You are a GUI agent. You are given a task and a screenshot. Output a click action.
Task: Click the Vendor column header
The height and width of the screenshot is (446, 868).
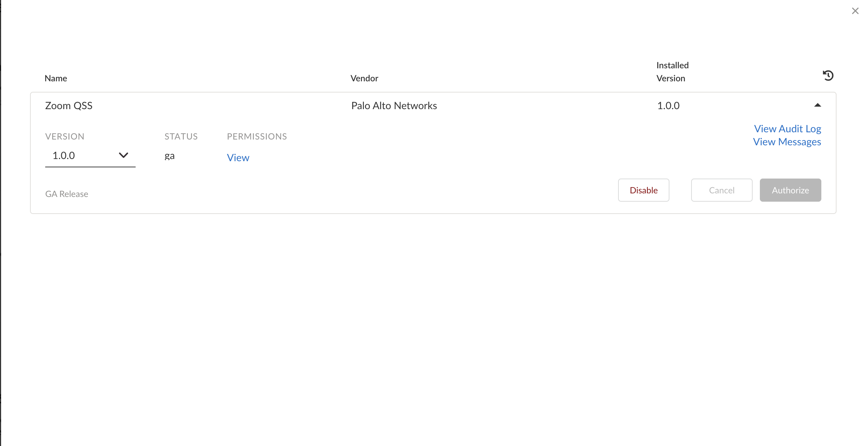(x=364, y=78)
